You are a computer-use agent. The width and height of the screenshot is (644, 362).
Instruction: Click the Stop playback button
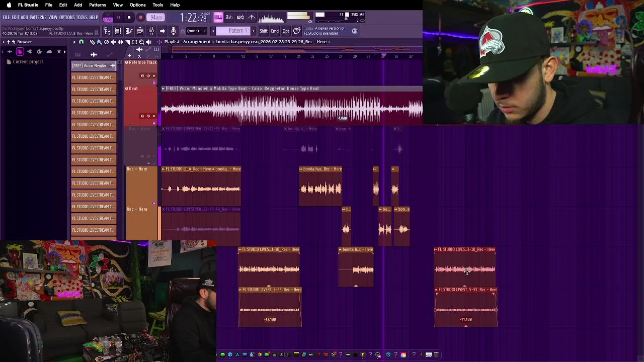point(129,18)
